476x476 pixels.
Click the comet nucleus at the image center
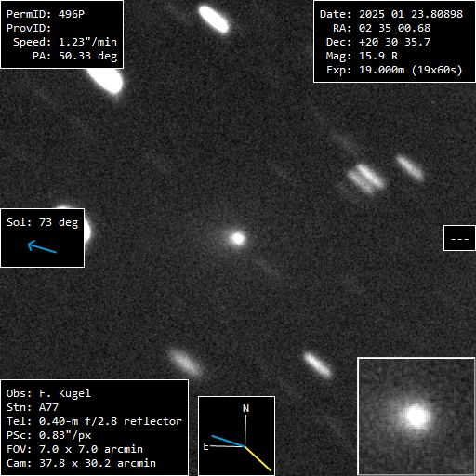[238, 238]
